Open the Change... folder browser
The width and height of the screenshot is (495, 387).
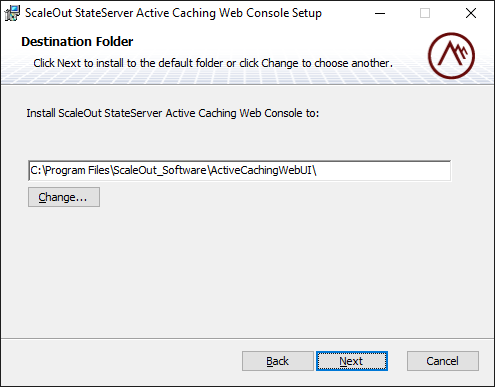64,197
